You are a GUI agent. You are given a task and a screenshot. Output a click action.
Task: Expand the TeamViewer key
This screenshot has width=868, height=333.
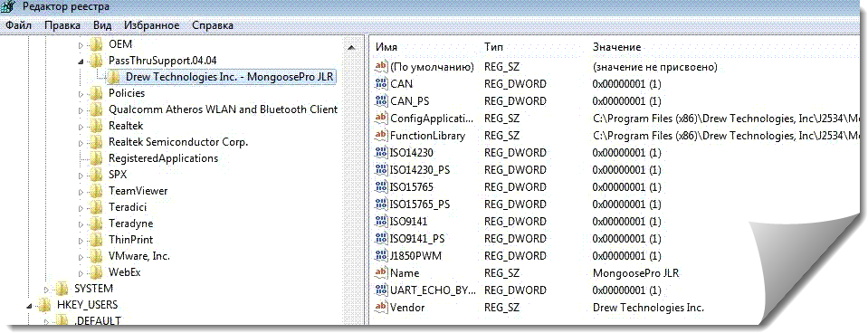[x=81, y=192]
